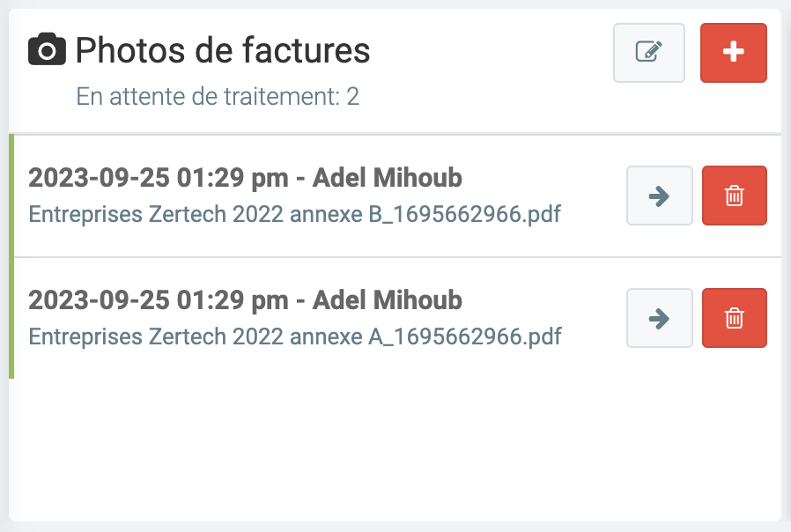This screenshot has width=791, height=532.
Task: Delete the annexe A invoice file
Action: [x=734, y=318]
